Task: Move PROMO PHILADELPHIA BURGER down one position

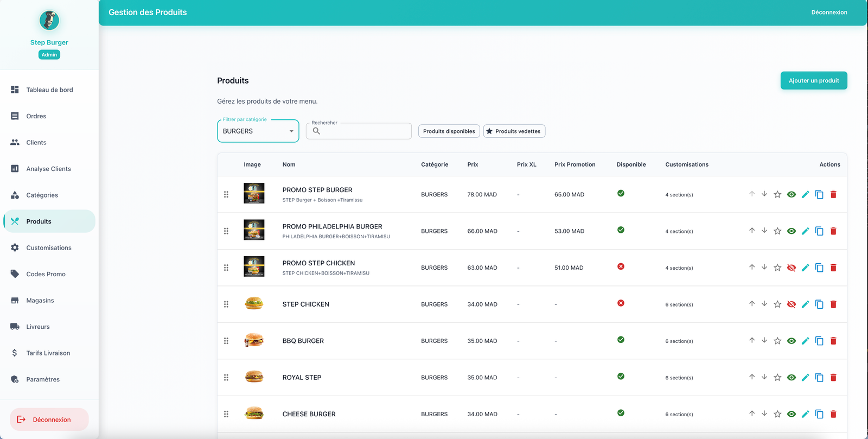Action: coord(764,230)
